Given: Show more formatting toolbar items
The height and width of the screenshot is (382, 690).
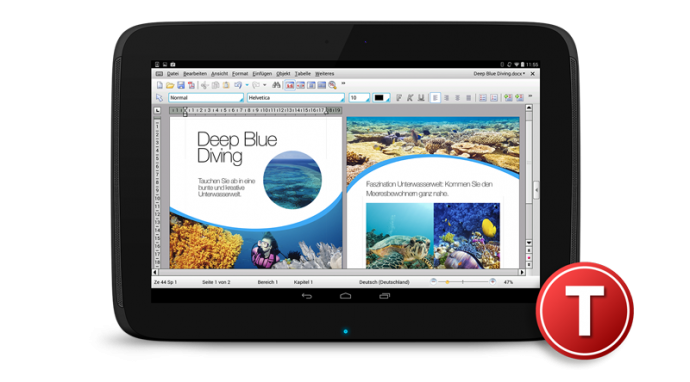Looking at the screenshot, I should pyautogui.click(x=530, y=96).
